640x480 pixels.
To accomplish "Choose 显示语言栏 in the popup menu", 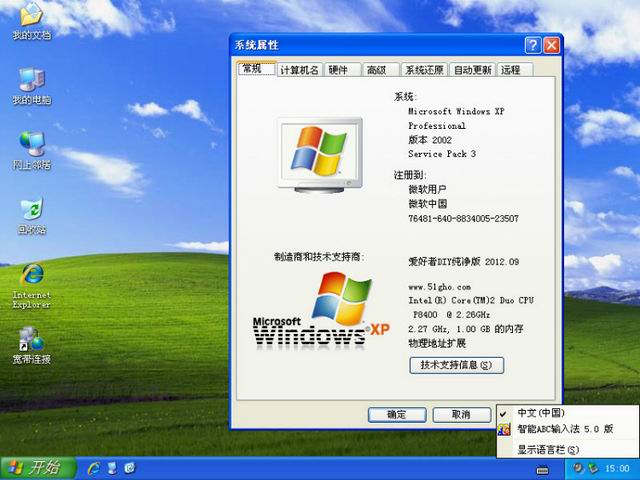I will [x=567, y=450].
